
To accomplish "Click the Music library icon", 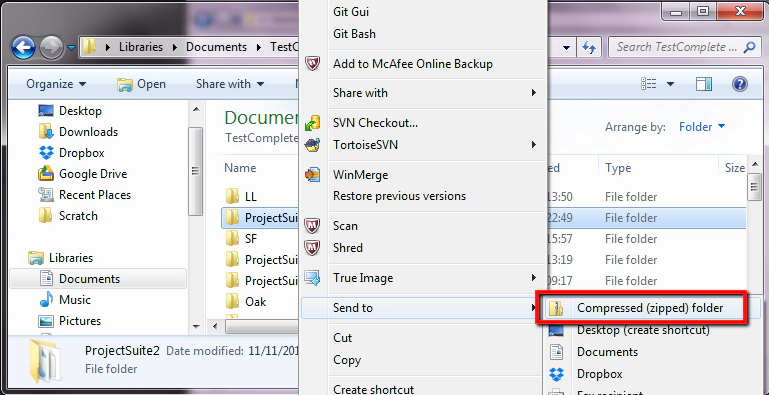I will 46,299.
